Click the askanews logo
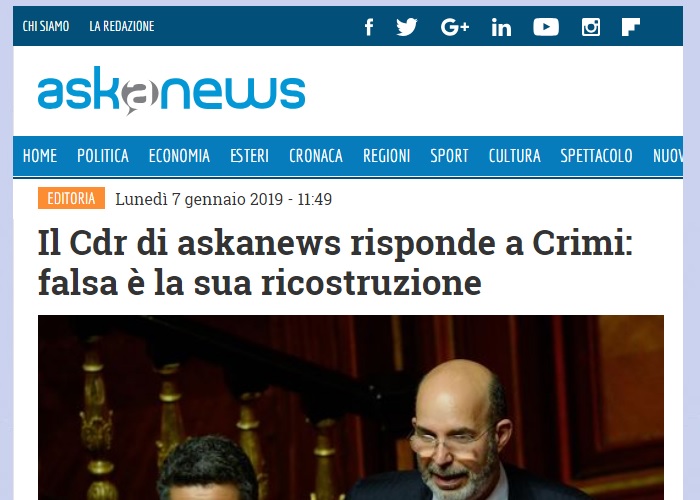Viewport: 700px width, 500px height. pyautogui.click(x=171, y=91)
